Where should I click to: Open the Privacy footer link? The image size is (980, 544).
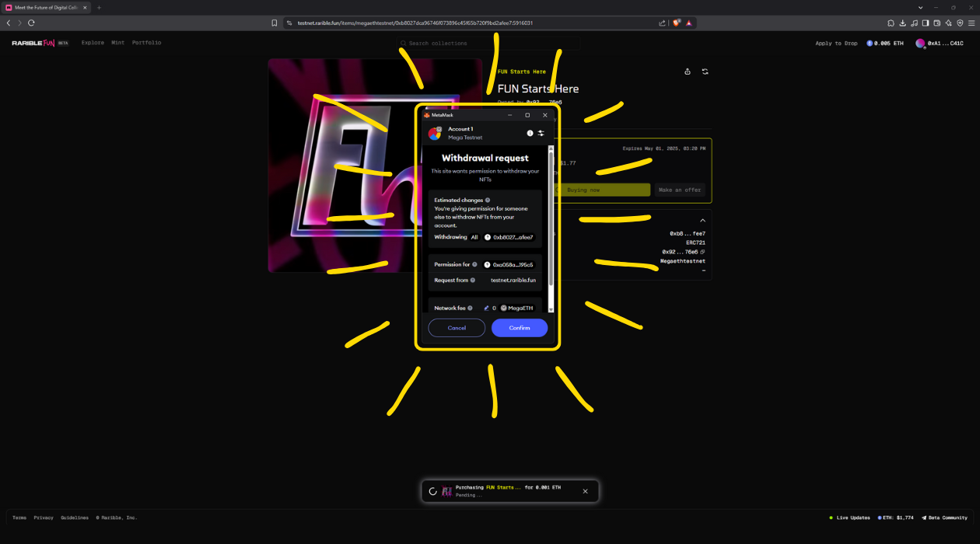pyautogui.click(x=44, y=518)
